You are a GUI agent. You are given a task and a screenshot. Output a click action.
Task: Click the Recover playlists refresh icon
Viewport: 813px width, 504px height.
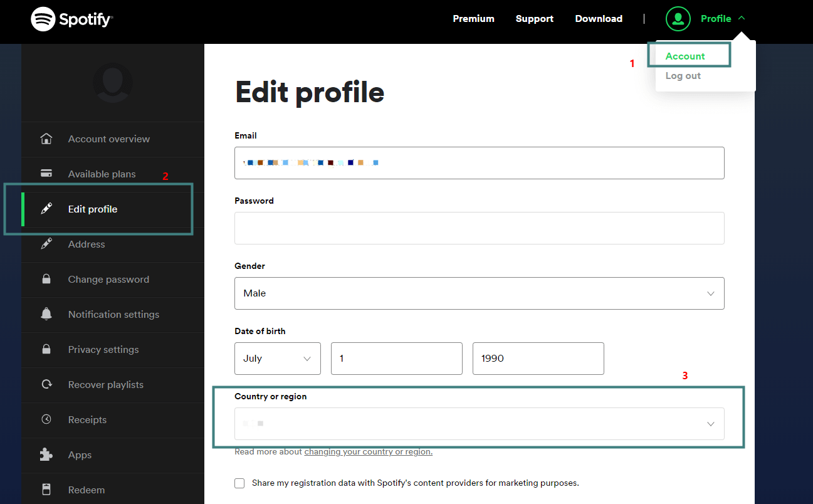pyautogui.click(x=46, y=384)
